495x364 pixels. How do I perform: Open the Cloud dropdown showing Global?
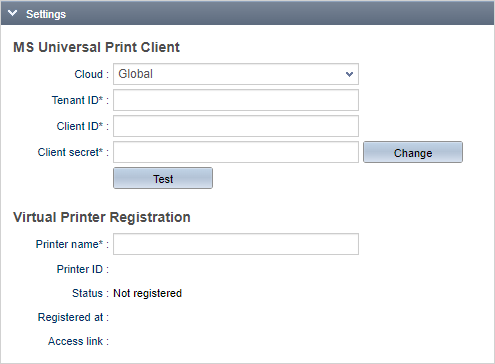coord(236,74)
